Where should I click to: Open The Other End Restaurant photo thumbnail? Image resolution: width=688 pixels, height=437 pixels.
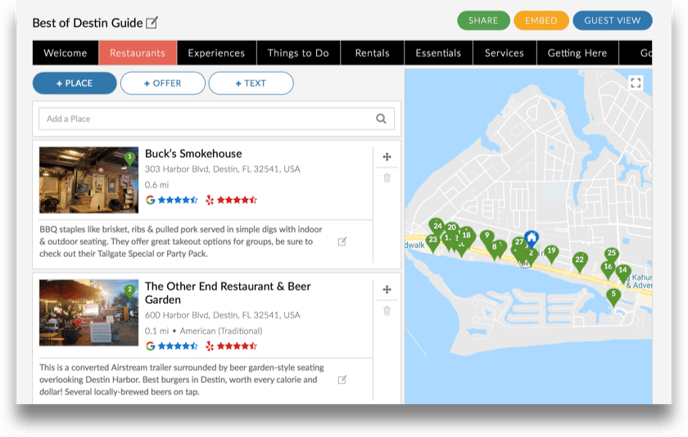(x=89, y=313)
